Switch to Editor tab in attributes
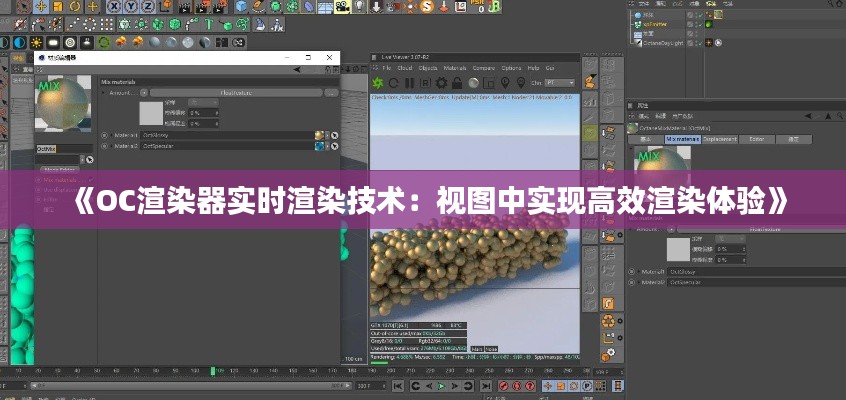Screen dimensions: 846x400 pos(756,139)
